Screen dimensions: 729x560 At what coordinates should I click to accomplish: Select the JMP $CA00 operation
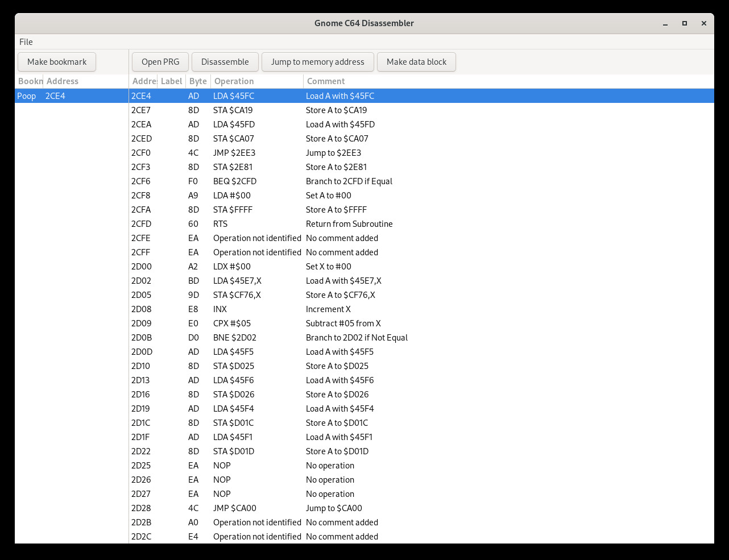click(235, 508)
